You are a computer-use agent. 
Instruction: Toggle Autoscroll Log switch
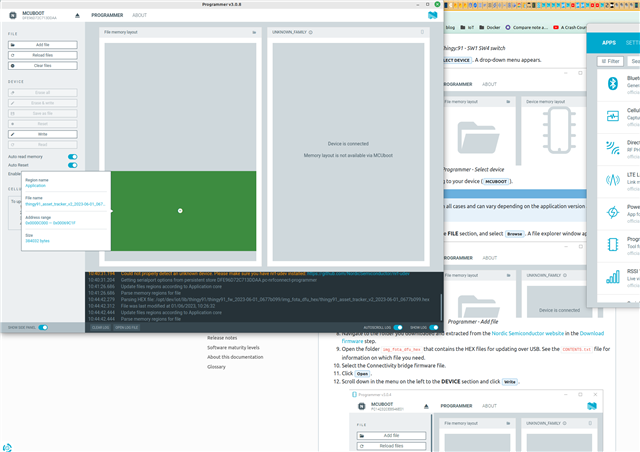tap(398, 327)
